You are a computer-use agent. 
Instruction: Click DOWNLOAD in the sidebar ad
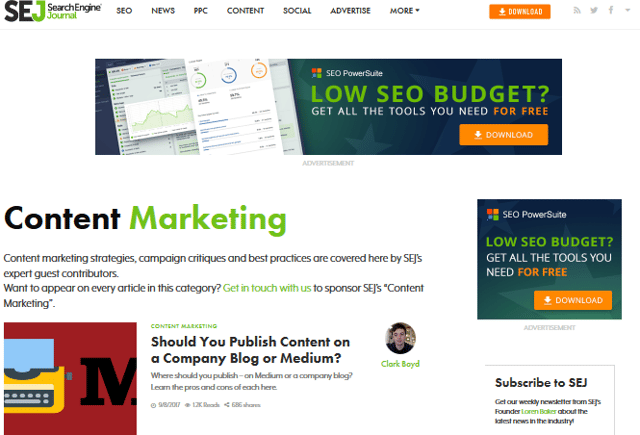tap(573, 300)
